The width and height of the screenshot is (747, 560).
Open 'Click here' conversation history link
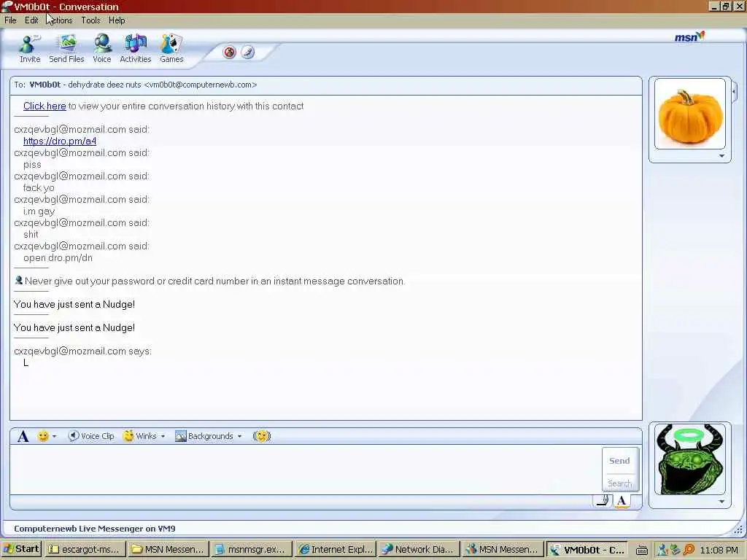pos(44,106)
